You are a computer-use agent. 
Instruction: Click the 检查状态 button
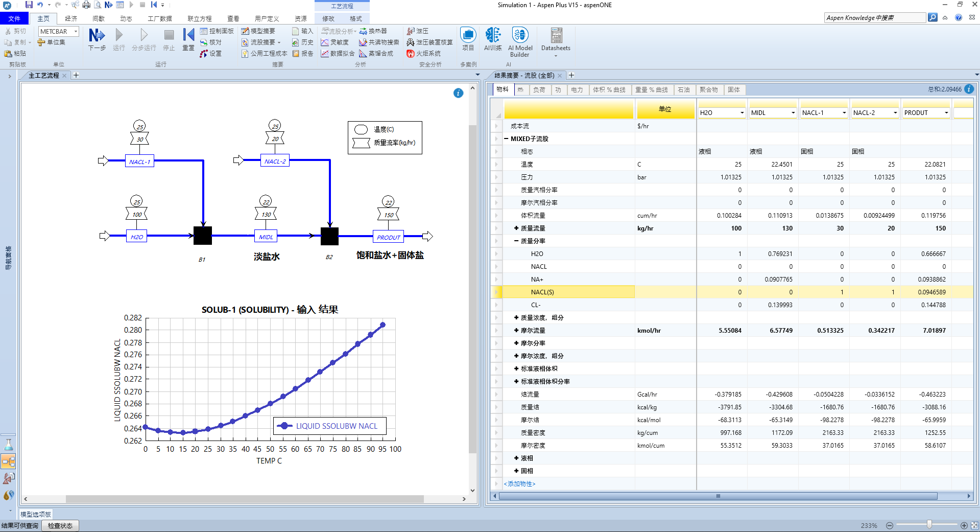tap(60, 526)
